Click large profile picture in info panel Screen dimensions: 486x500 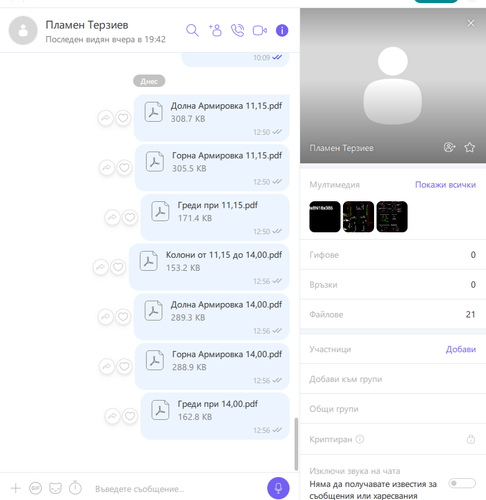tap(393, 85)
